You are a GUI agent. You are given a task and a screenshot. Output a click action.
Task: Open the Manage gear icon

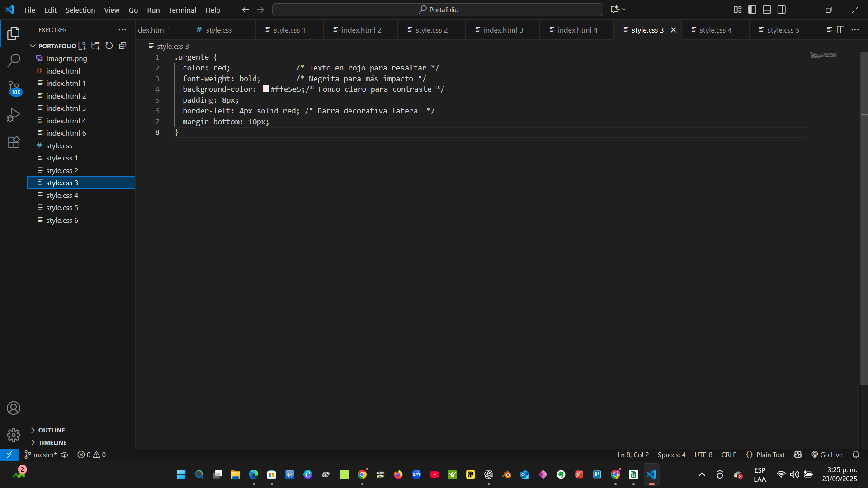(14, 435)
